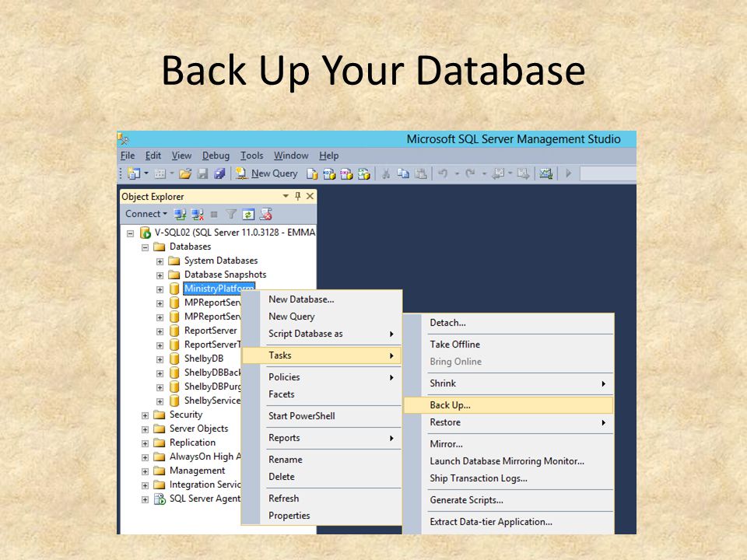Click Connect Object Explorer icon
This screenshot has height=560, width=747.
[180, 215]
